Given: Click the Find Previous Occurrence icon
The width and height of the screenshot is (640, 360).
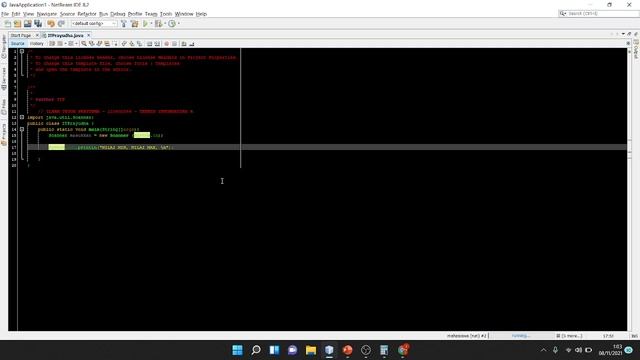Looking at the screenshot, I should click(x=91, y=44).
